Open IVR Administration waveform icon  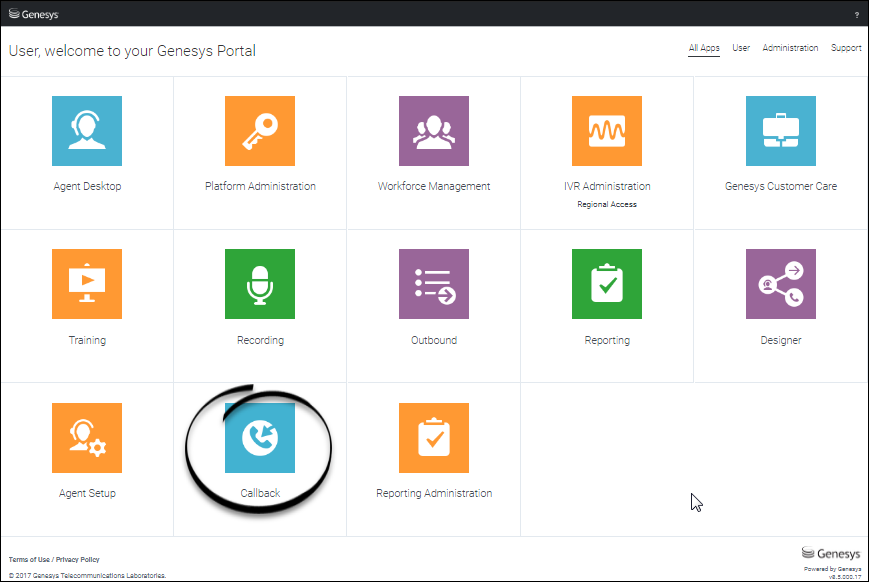coord(607,131)
